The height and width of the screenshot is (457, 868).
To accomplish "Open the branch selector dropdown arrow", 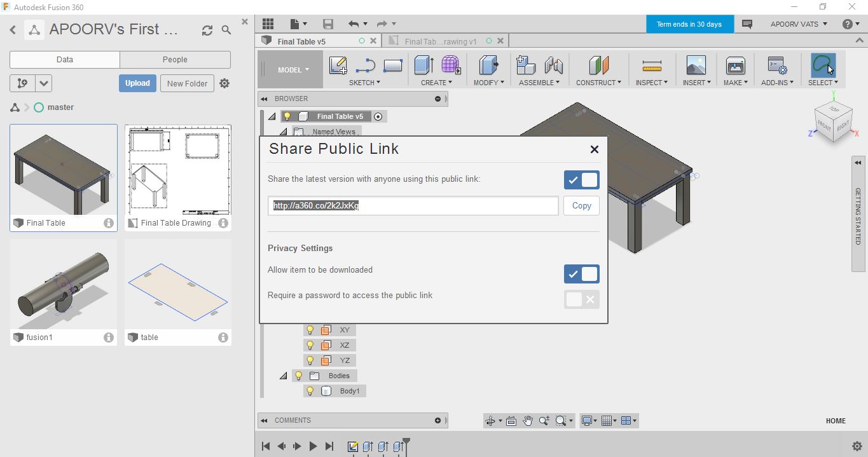I will click(x=43, y=83).
